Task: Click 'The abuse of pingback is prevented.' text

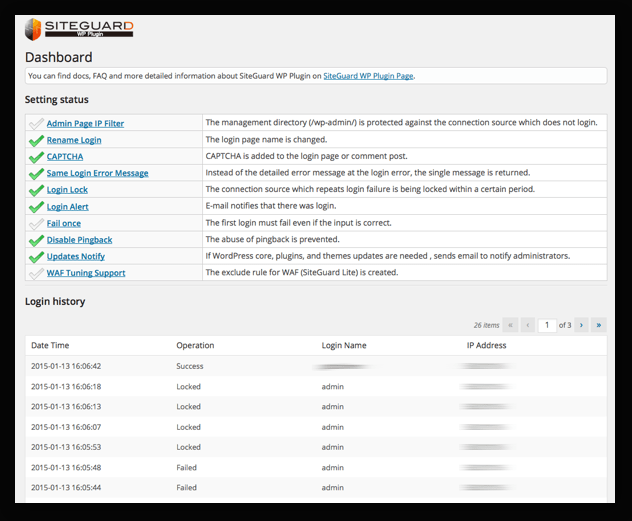Action: [x=272, y=239]
